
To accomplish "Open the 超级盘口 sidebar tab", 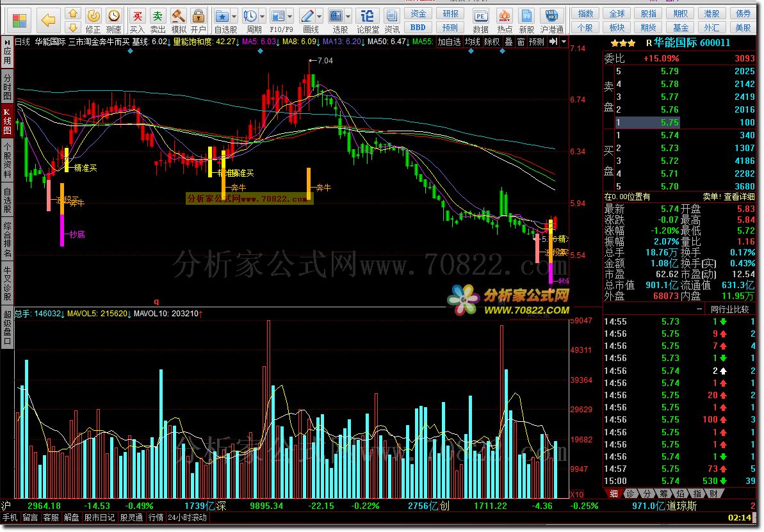I will (x=7, y=327).
